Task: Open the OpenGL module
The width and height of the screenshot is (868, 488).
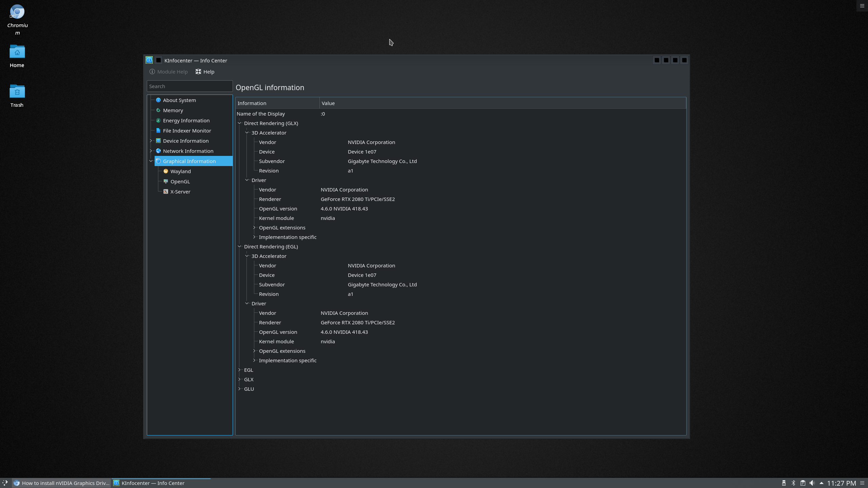Action: click(x=180, y=181)
